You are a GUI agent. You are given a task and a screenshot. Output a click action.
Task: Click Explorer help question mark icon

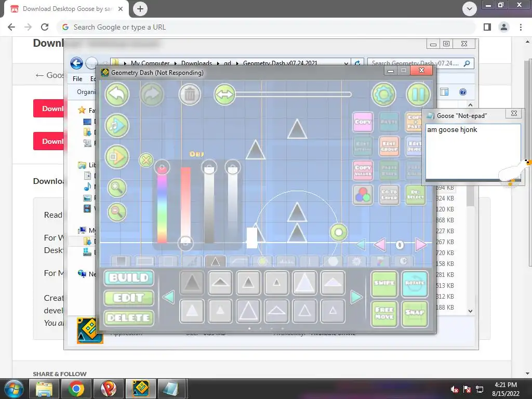tap(463, 92)
